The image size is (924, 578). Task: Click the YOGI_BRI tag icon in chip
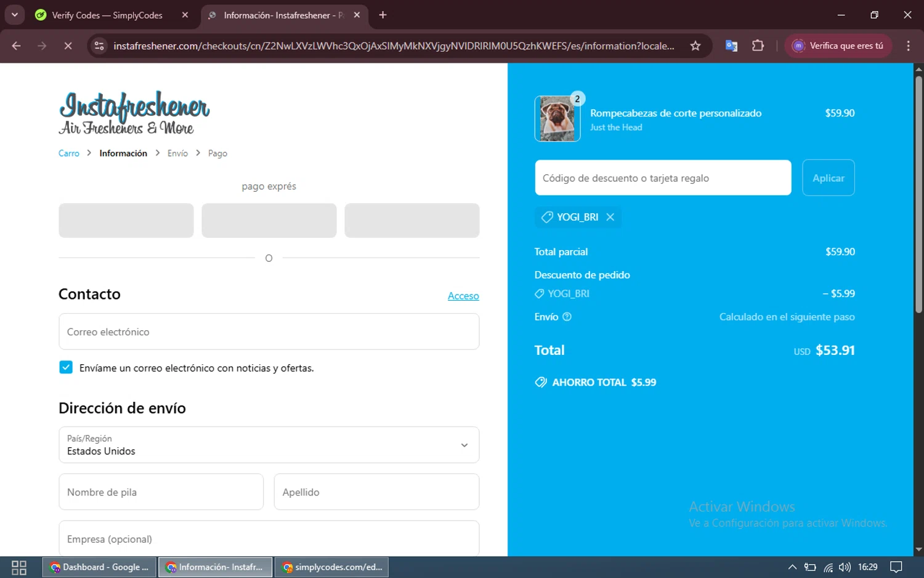tap(546, 217)
